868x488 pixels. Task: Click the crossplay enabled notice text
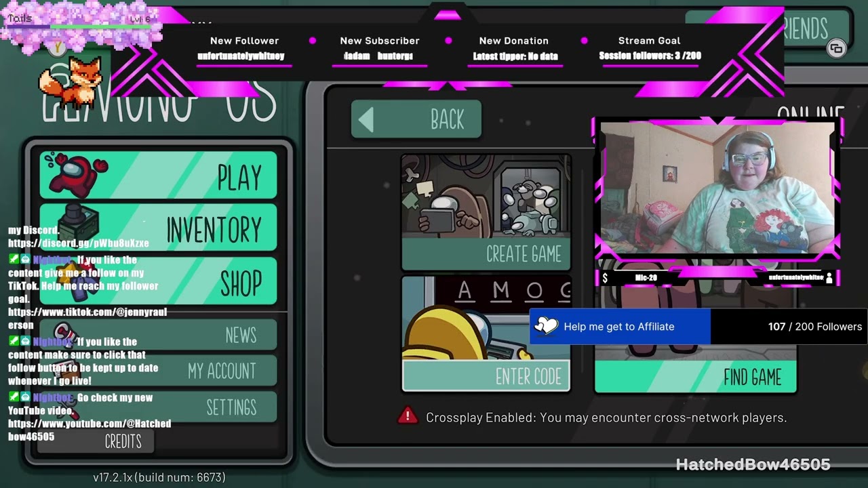coord(606,418)
